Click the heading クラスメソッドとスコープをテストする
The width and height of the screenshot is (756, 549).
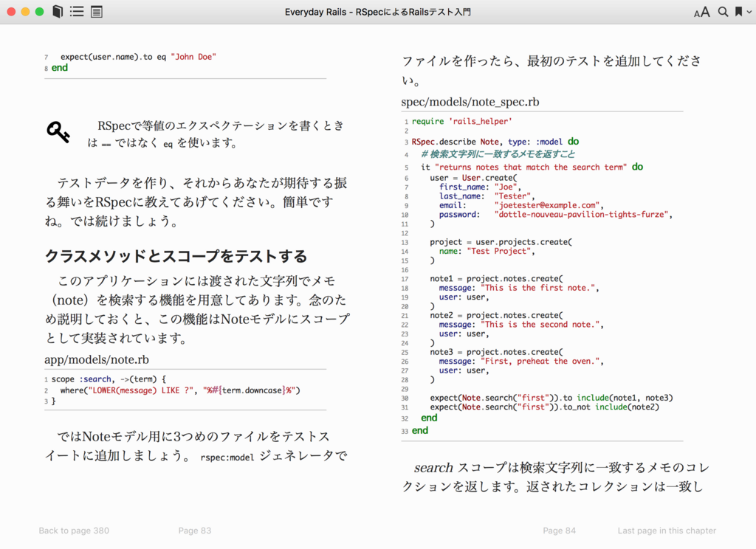[x=176, y=256]
